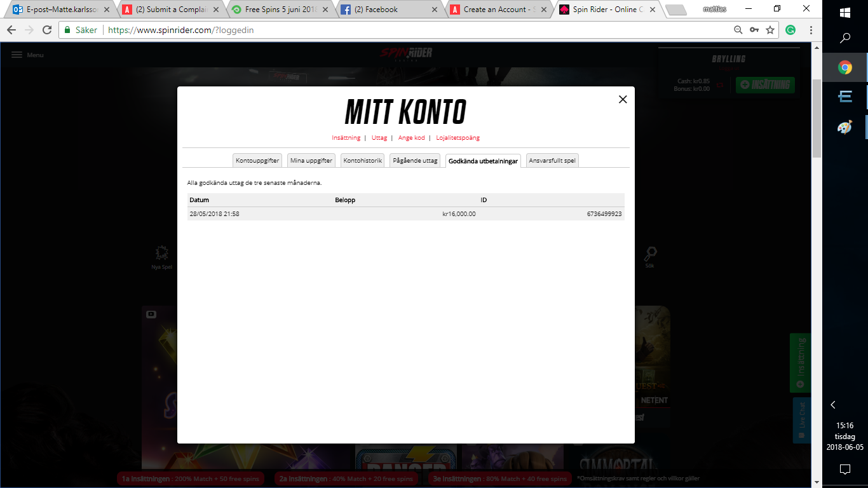This screenshot has width=868, height=488.
Task: Expand hidden tray icons chevron
Action: pos(833,405)
